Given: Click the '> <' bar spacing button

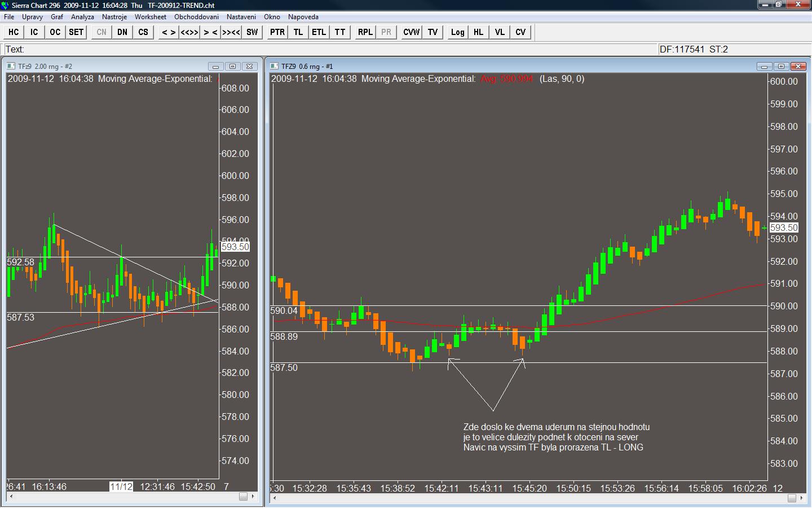Looking at the screenshot, I should tap(210, 32).
